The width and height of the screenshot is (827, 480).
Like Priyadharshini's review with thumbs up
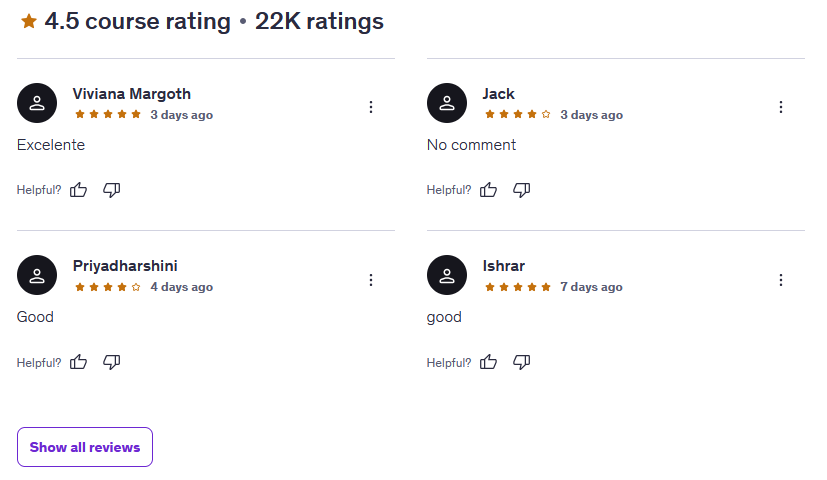pyautogui.click(x=79, y=362)
